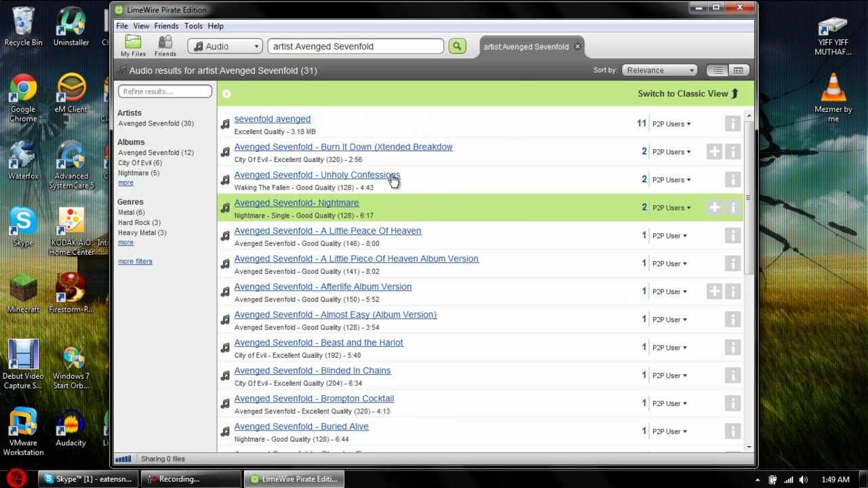868x488 pixels.
Task: Click the Refine results input field
Action: tap(165, 91)
